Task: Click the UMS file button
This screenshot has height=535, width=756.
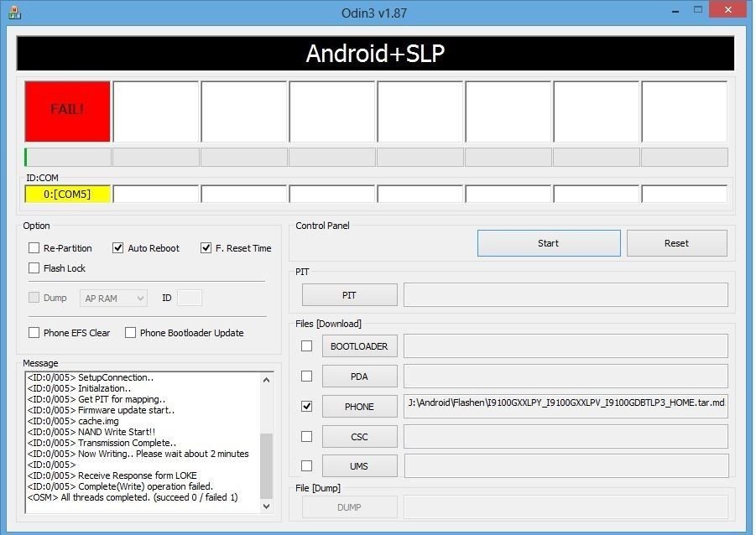Action: coord(360,466)
